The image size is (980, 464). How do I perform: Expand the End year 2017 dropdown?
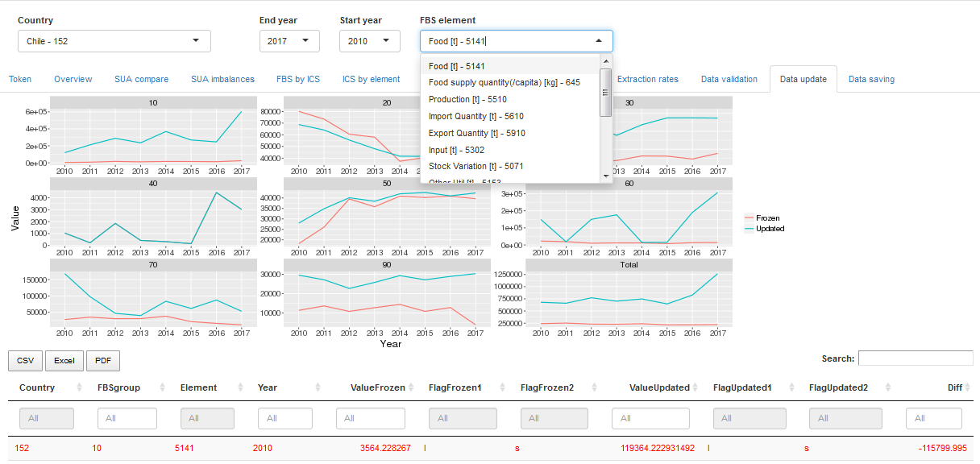point(289,41)
